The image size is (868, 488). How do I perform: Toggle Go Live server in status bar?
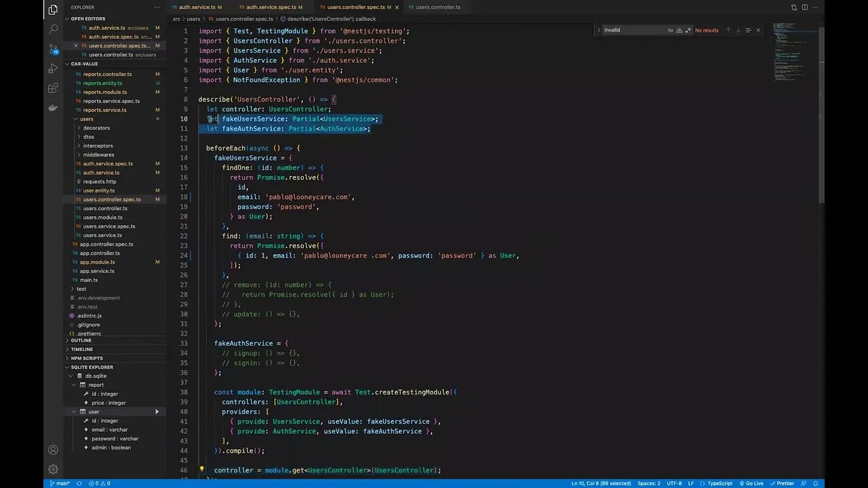751,483
